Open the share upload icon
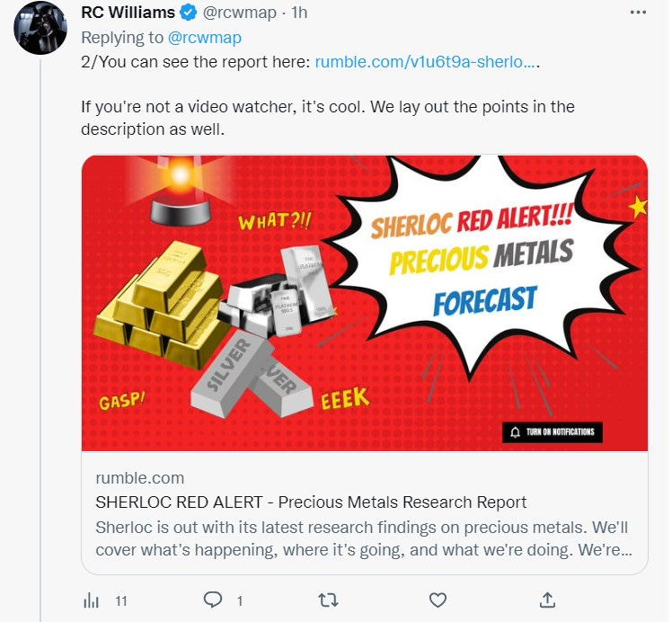This screenshot has width=672, height=622. click(x=547, y=600)
